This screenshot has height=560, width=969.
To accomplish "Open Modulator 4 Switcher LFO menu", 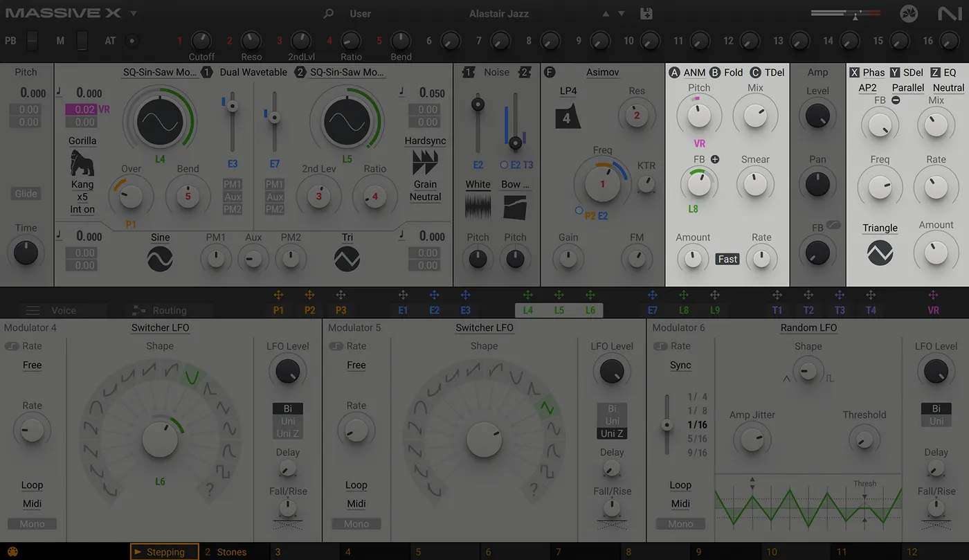I will pyautogui.click(x=160, y=327).
